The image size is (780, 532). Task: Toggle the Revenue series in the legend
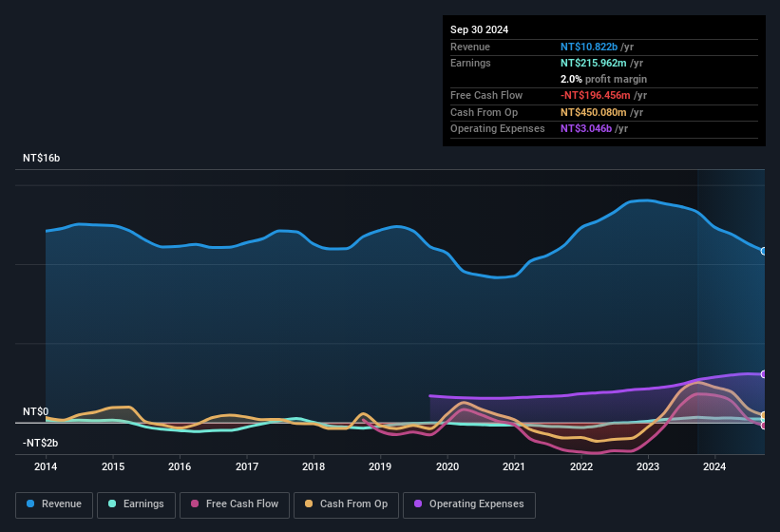(x=54, y=504)
